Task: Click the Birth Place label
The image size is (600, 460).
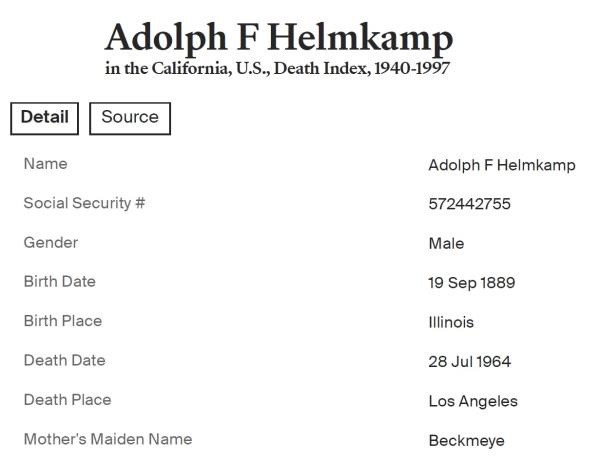Action: 63,321
